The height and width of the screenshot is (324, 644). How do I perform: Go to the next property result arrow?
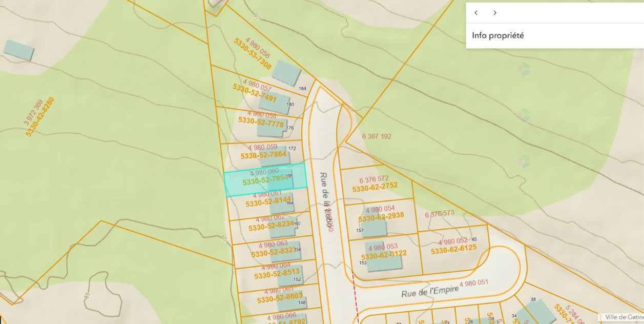(495, 13)
